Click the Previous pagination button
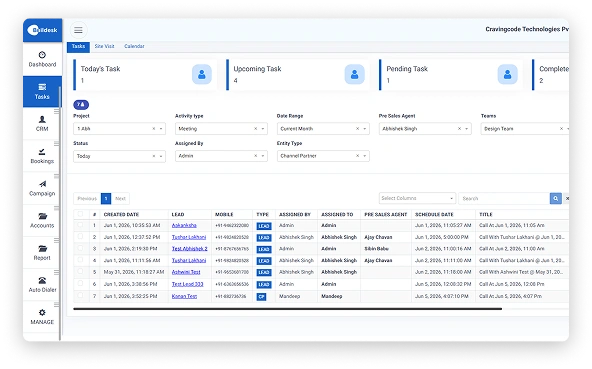 87,199
